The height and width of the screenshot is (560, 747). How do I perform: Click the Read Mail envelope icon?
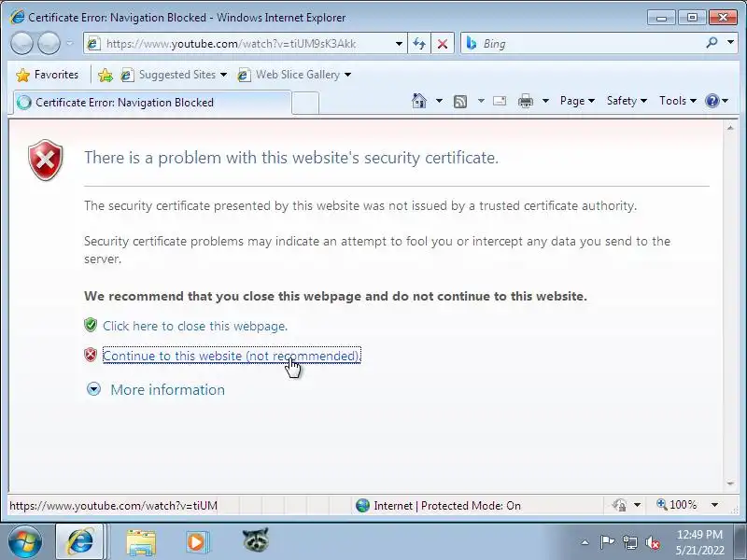(x=500, y=101)
